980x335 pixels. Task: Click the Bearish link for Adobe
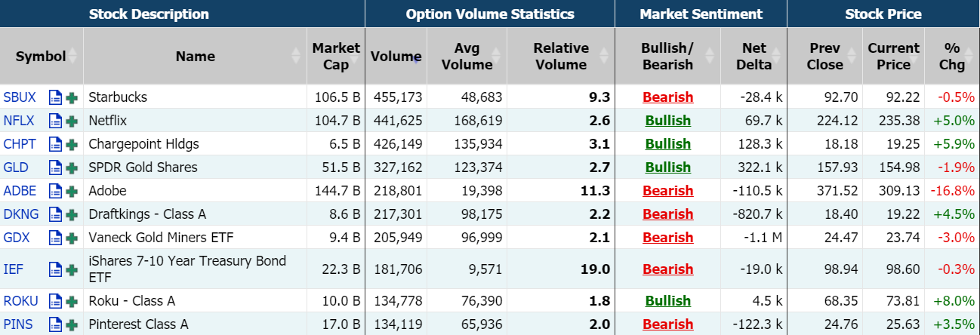(667, 191)
